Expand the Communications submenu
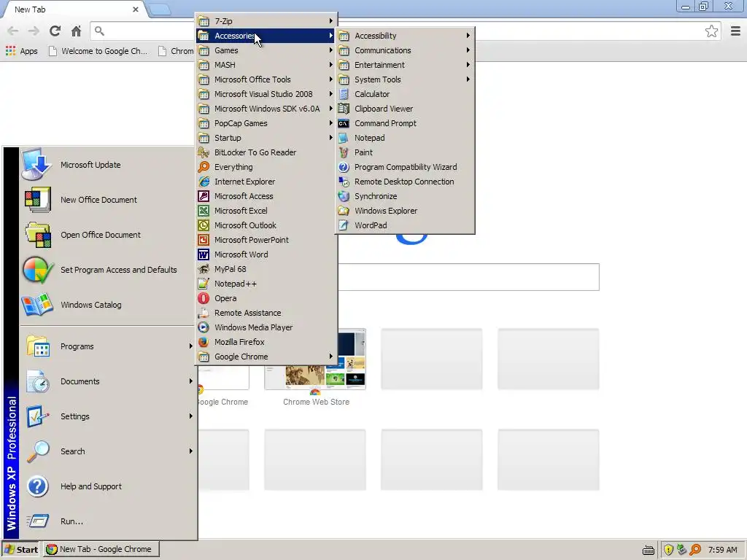 (405, 50)
